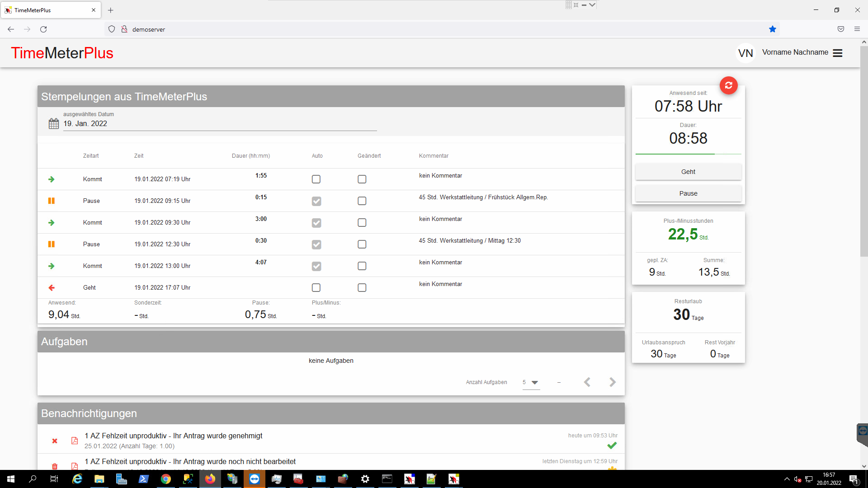This screenshot has width=868, height=488.
Task: Click comment '45 Std. Werkstattleitung / Mittag 12:30'
Action: 470,240
